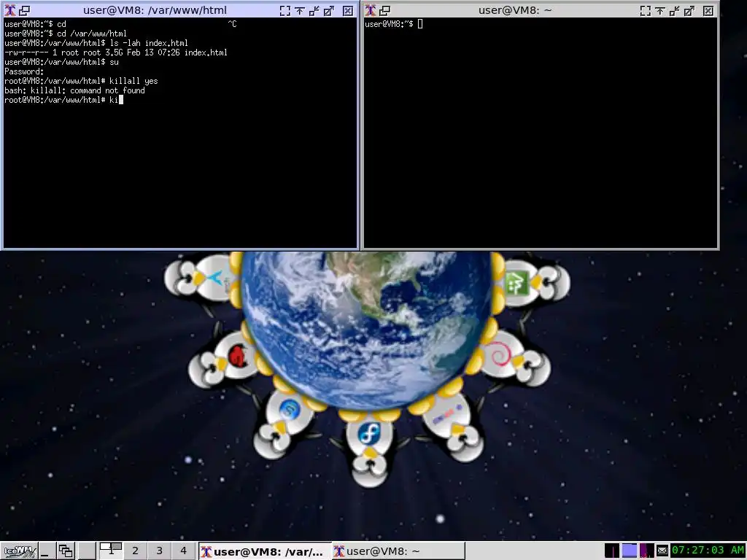747x560 pixels.
Task: Minimize the user@VM8: ~ terminal window
Action: (x=675, y=10)
